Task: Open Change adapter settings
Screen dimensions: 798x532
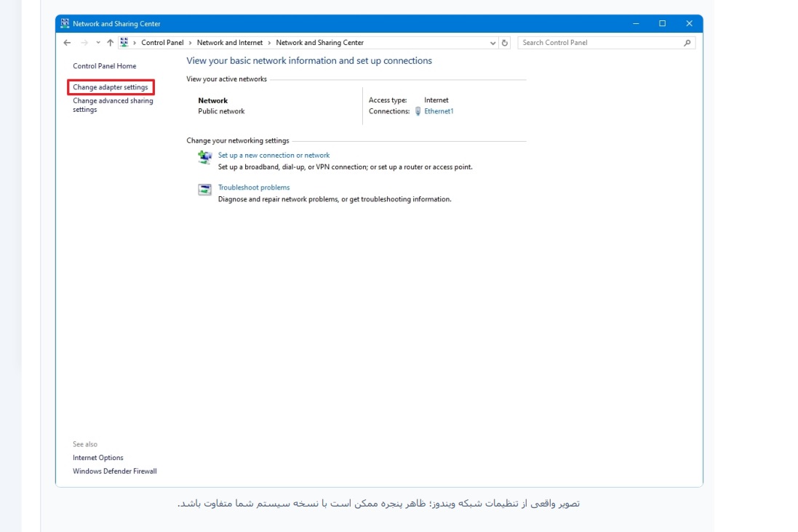Action: coord(111,87)
